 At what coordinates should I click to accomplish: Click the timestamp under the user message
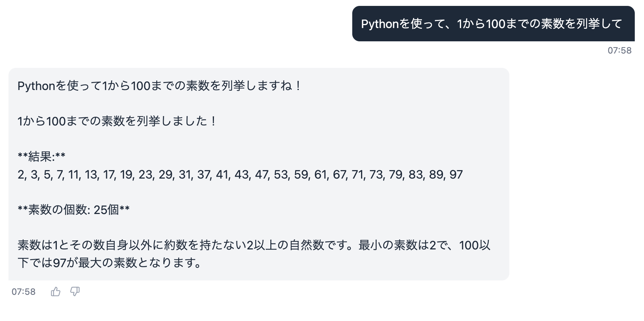pyautogui.click(x=619, y=51)
